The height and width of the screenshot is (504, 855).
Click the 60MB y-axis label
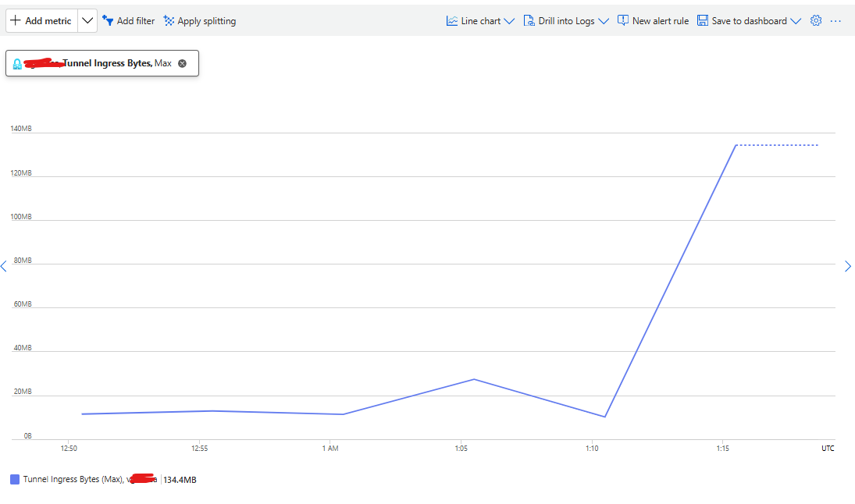point(23,304)
